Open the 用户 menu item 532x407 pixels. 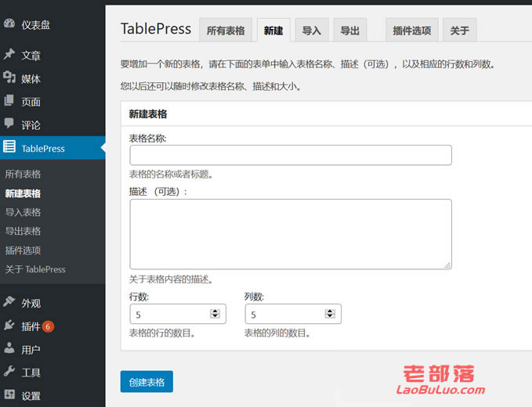[31, 350]
